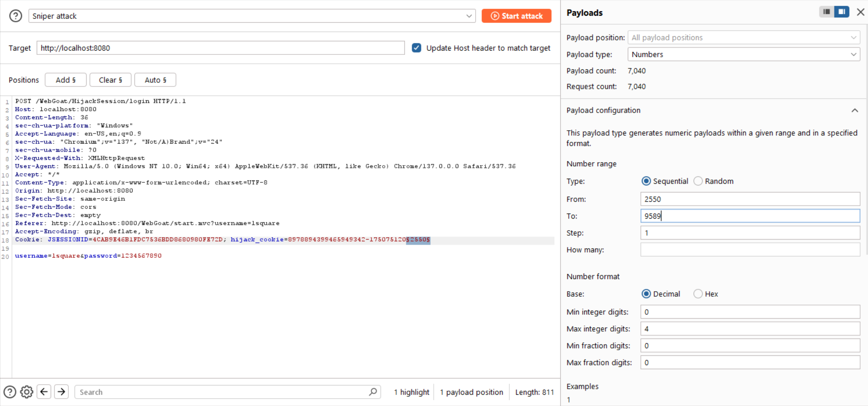Screen dimensions: 868x406
Task: Open the Payload type Numbers dropdown
Action: click(744, 54)
